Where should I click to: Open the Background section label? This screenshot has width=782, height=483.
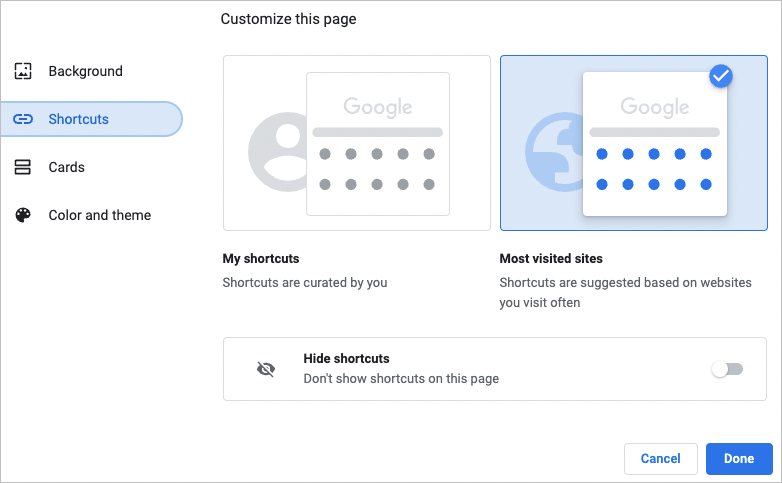(x=86, y=72)
